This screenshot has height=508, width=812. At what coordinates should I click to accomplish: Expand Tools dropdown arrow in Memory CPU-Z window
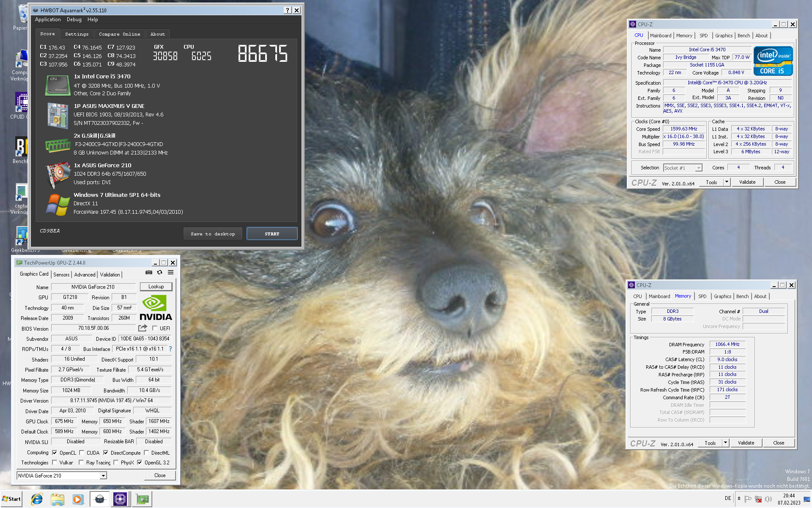tap(725, 443)
